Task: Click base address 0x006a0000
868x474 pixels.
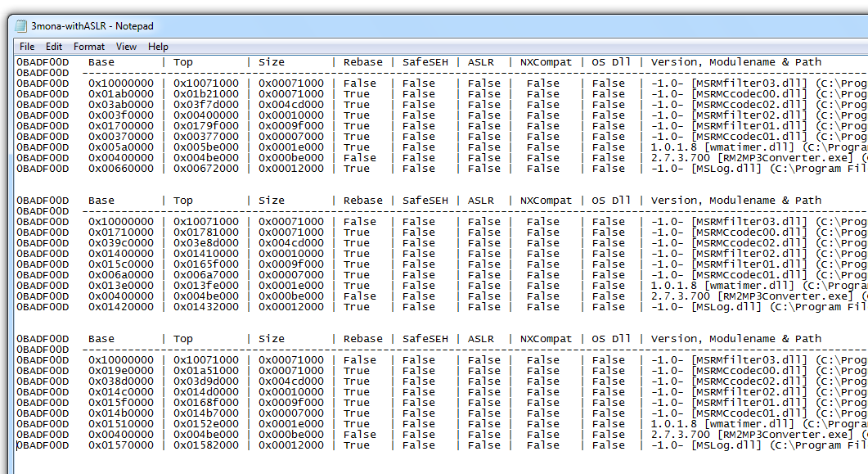Action: [x=121, y=275]
